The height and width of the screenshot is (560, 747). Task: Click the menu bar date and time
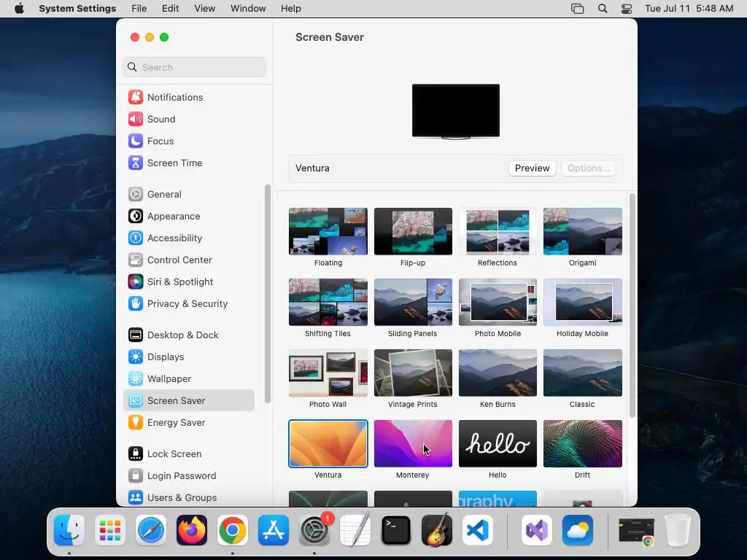[689, 9]
